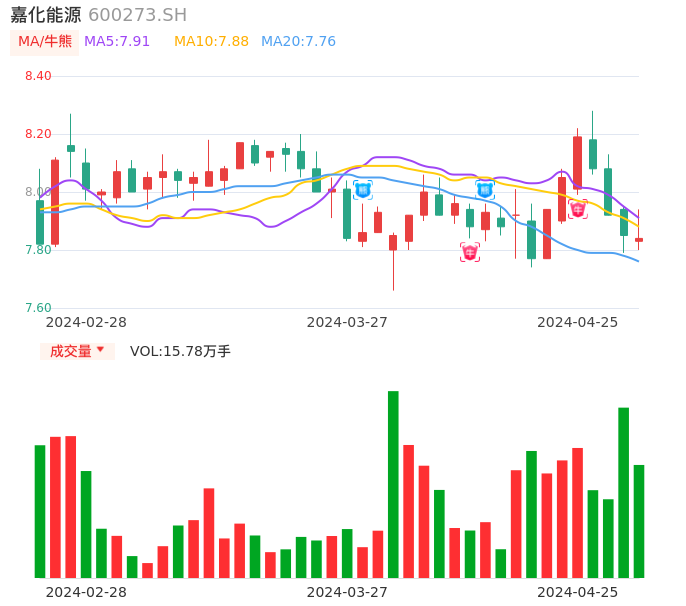Select the first green volume bar on the left
686x606 pixels.
[x=40, y=511]
